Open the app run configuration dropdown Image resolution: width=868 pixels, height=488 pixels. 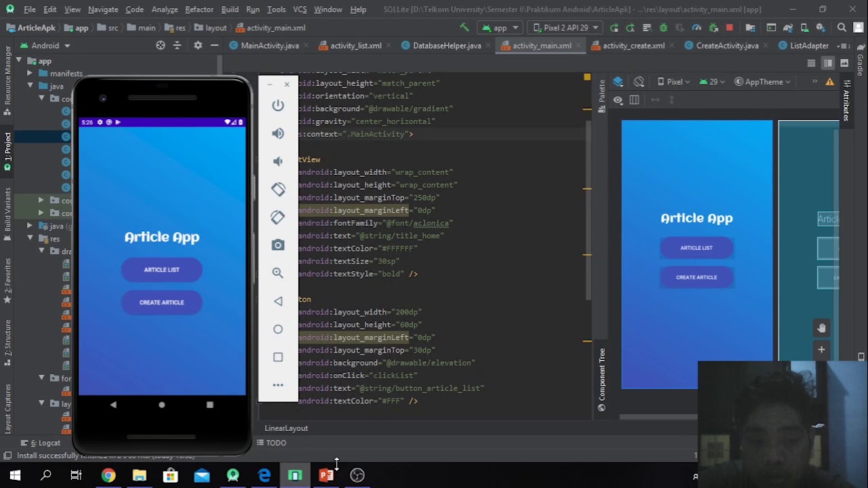[500, 28]
